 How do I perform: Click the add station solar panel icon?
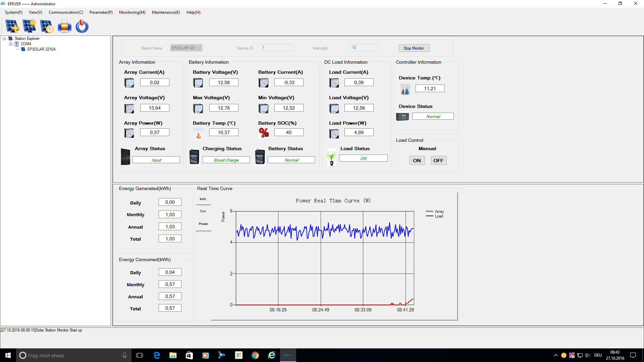(x=12, y=26)
